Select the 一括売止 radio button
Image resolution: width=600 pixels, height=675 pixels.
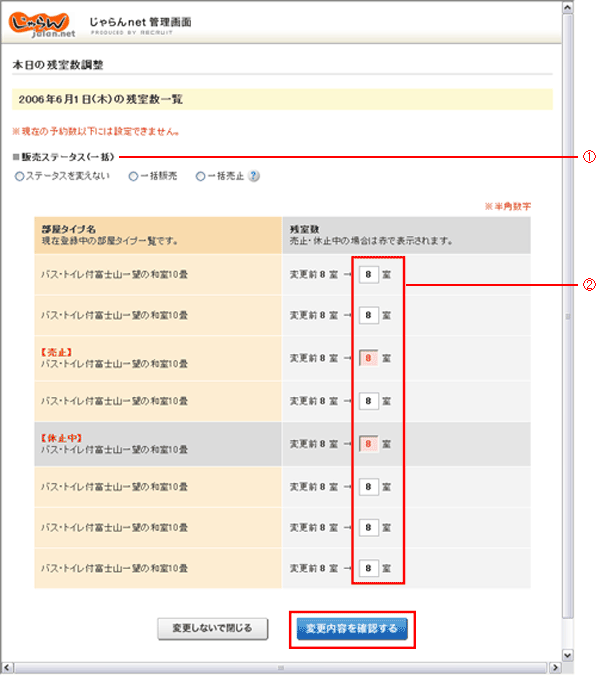(x=200, y=176)
